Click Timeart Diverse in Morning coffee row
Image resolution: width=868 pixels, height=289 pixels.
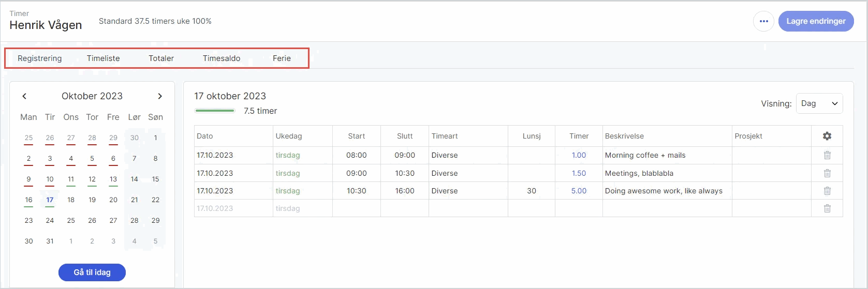click(445, 155)
